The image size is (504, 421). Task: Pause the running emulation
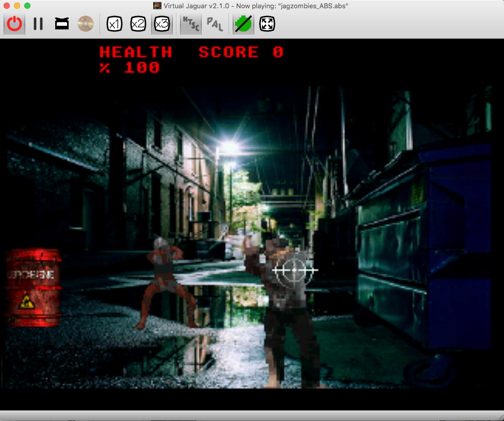pos(38,24)
